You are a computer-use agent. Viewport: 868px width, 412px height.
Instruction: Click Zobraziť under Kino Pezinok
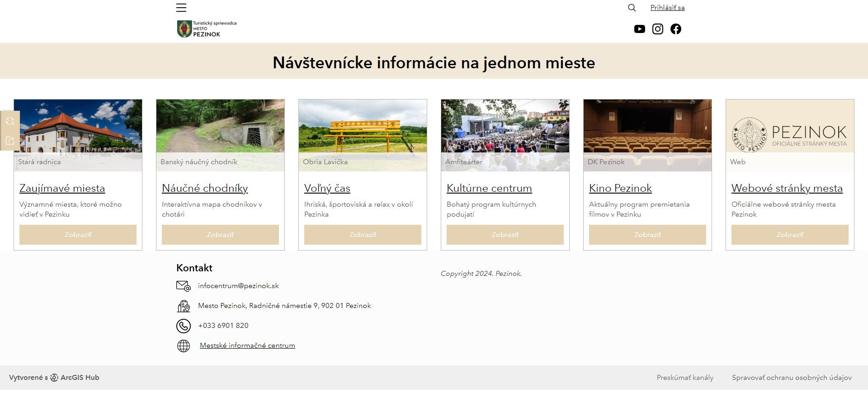point(647,235)
